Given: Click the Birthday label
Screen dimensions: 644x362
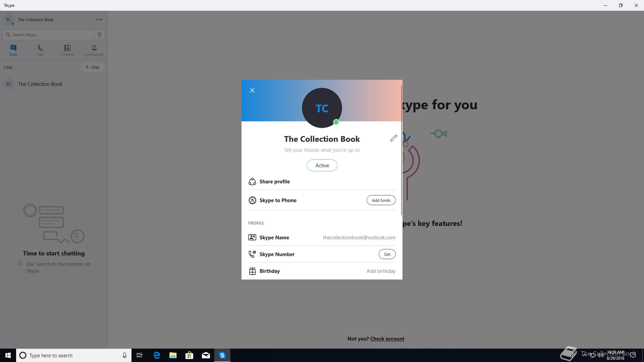Looking at the screenshot, I should (x=270, y=271).
